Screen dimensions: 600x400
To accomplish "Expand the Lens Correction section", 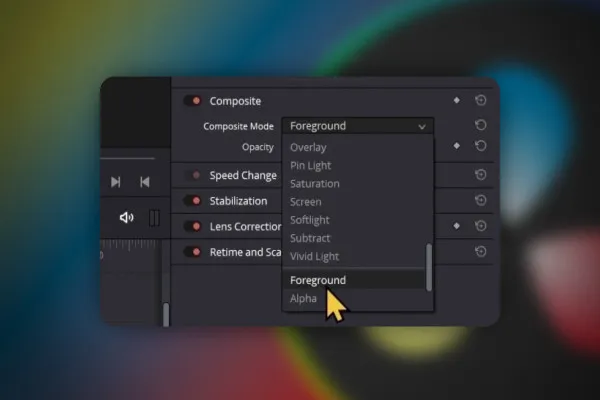I will (x=246, y=227).
